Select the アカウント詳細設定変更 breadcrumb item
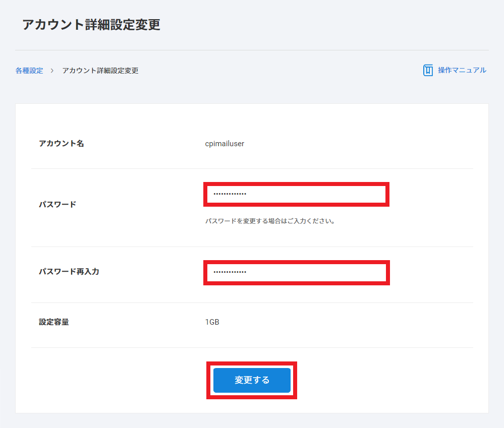This screenshot has width=504, height=428. [x=100, y=71]
